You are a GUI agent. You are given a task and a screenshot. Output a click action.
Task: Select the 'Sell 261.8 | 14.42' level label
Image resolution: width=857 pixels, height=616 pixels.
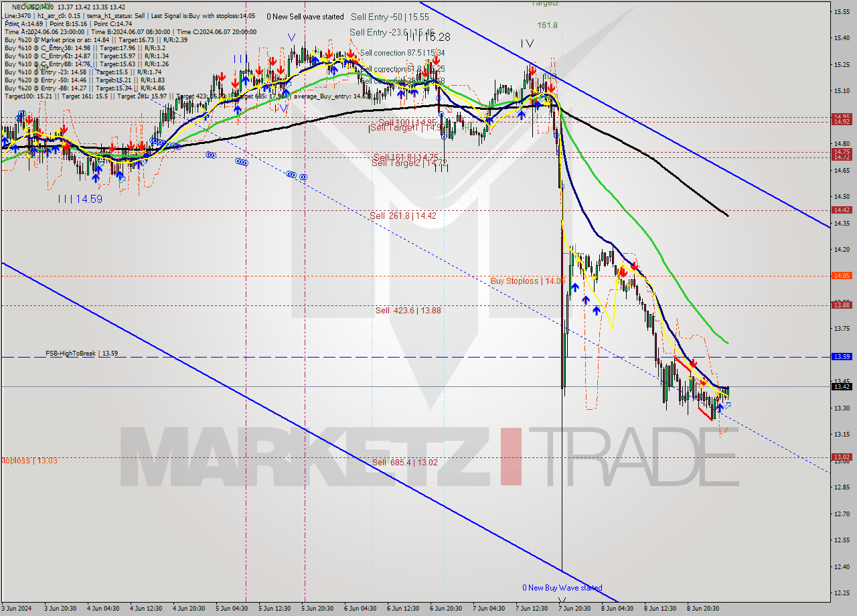tap(403, 216)
